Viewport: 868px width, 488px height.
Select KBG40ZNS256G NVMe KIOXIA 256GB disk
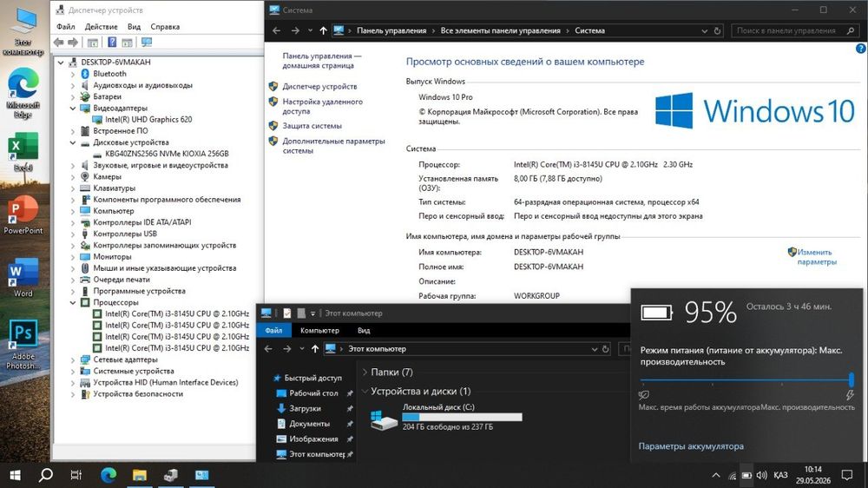pos(167,154)
